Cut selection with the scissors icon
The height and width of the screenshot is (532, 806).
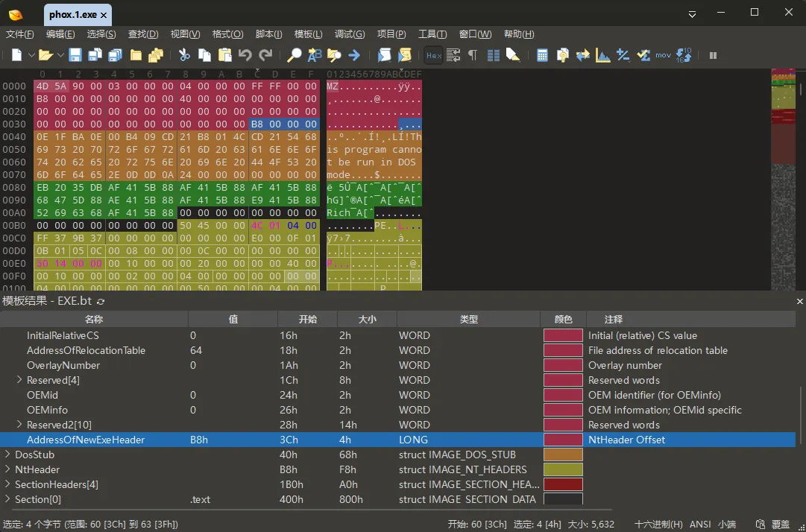[184, 55]
